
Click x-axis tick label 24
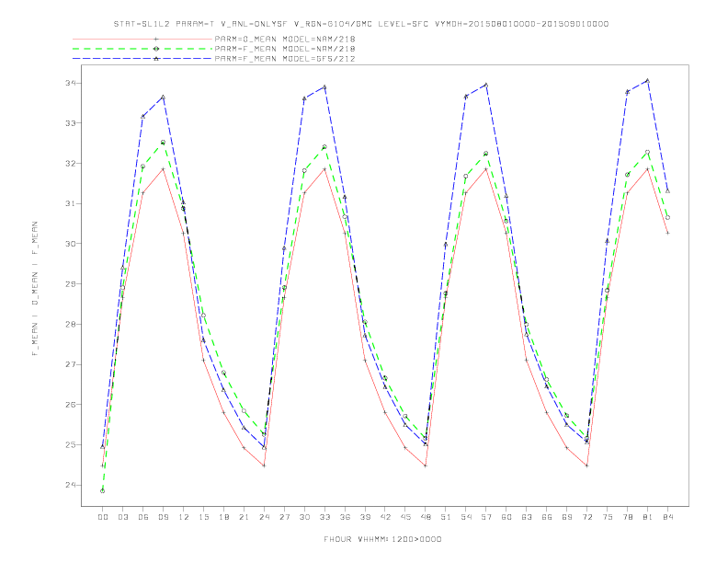point(264,517)
